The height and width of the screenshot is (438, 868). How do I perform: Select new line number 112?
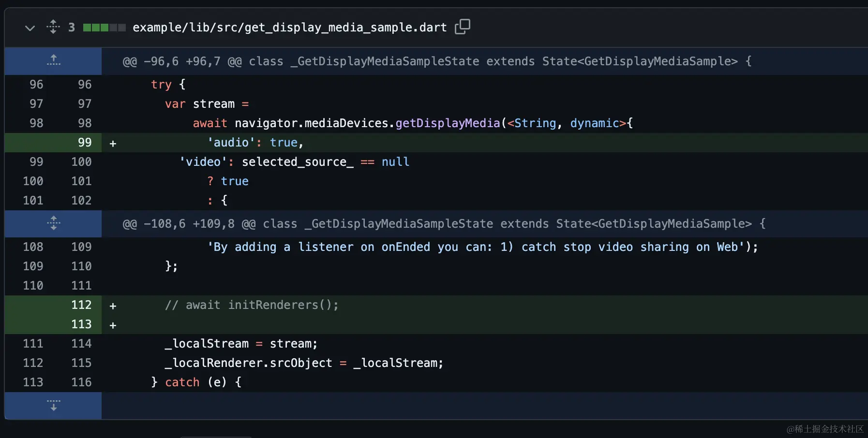[81, 305]
